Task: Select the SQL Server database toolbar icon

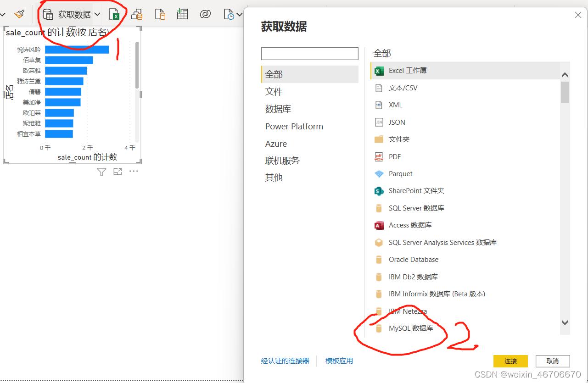Action: [137, 14]
